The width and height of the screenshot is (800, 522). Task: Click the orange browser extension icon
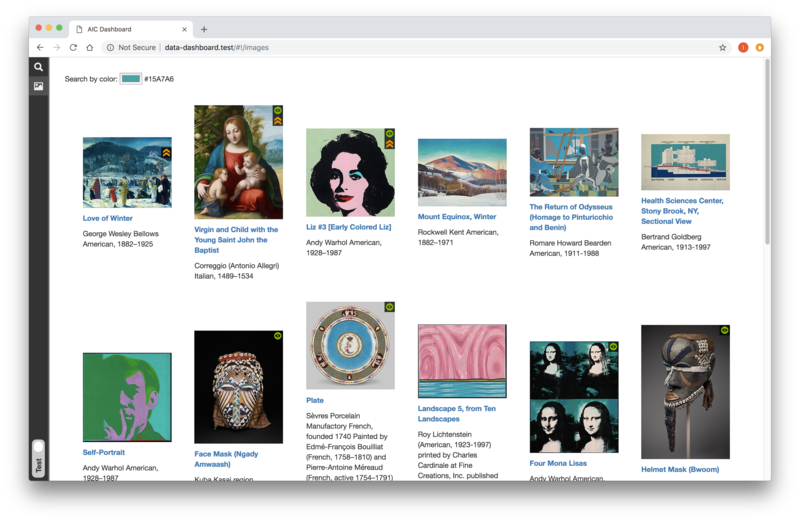click(759, 47)
